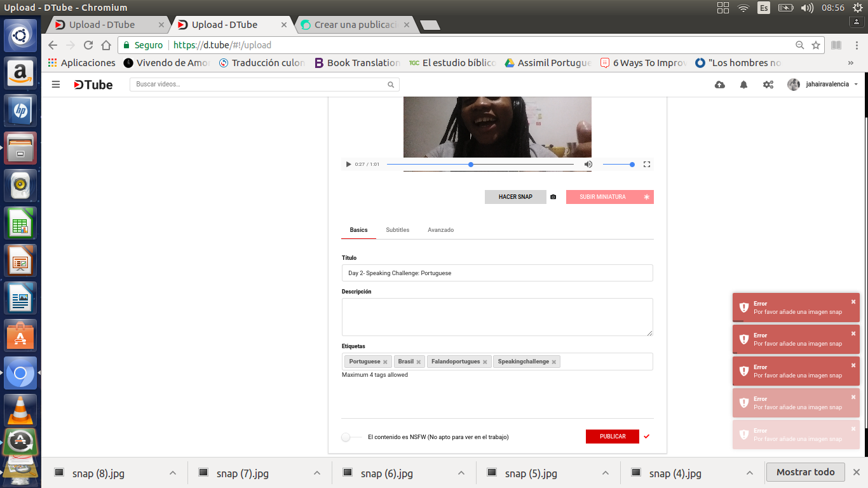868x488 pixels.
Task: Mute the video with the speaker icon
Action: pos(588,165)
